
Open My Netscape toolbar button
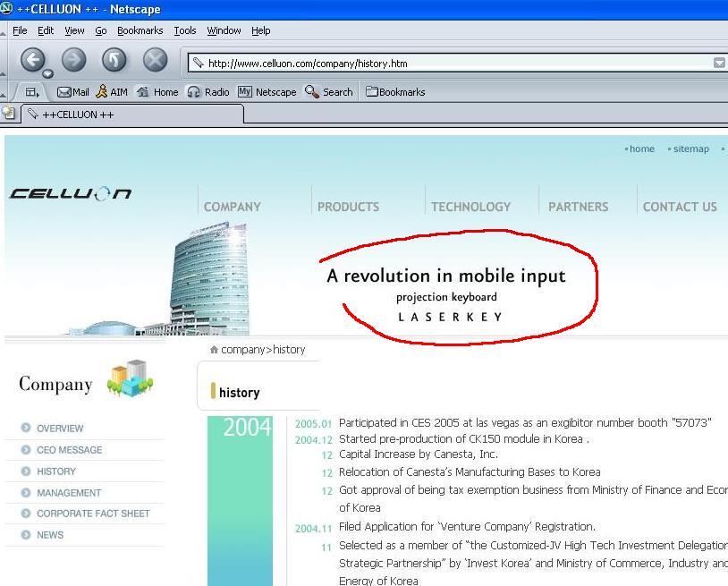pyautogui.click(x=267, y=92)
